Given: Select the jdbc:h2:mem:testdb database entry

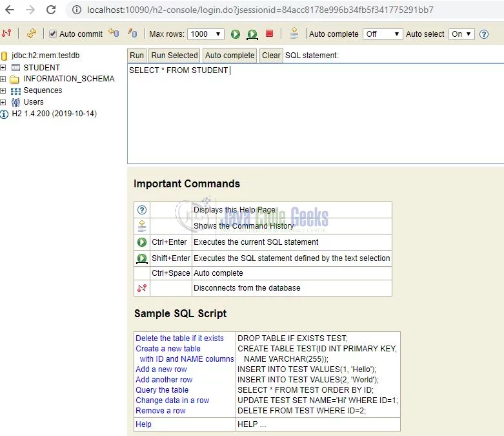Looking at the screenshot, I should click(x=45, y=56).
